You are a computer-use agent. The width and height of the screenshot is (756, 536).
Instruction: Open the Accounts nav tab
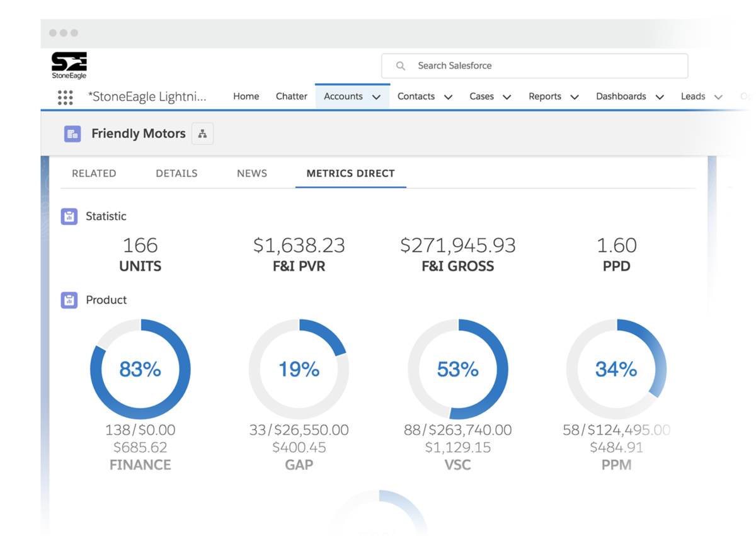coord(343,96)
